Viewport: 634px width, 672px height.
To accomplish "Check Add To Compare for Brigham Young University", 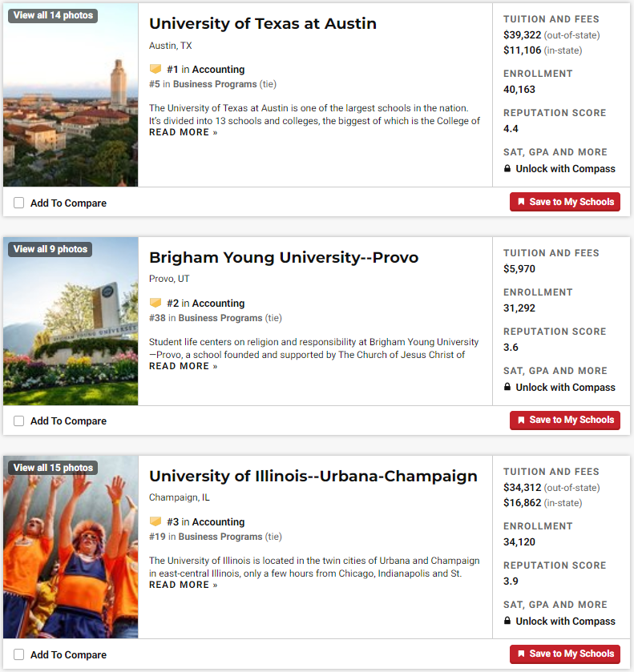I will 19,421.
